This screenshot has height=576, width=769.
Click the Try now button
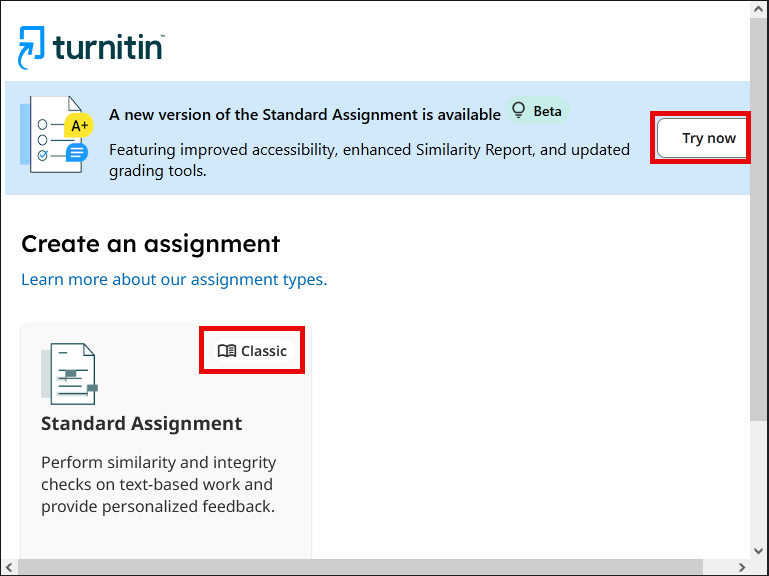(x=703, y=138)
